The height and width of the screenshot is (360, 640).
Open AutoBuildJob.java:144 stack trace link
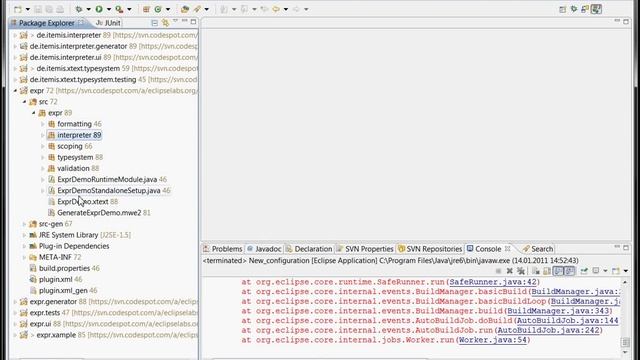pyautogui.click(x=568, y=321)
